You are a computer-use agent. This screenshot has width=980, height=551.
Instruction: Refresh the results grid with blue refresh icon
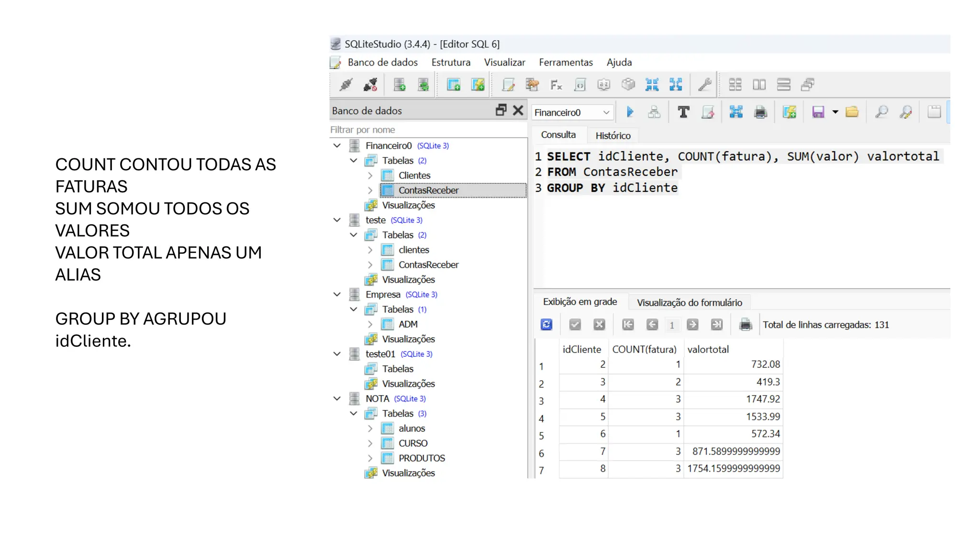click(546, 325)
